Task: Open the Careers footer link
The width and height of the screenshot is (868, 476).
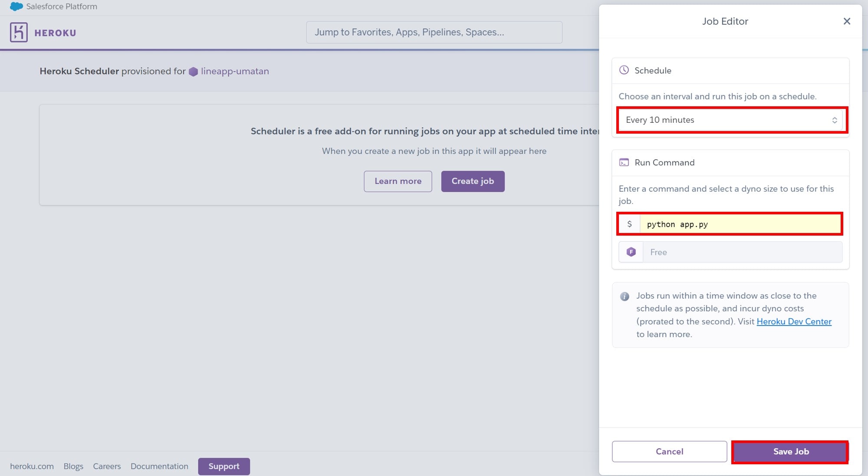Action: (107, 466)
